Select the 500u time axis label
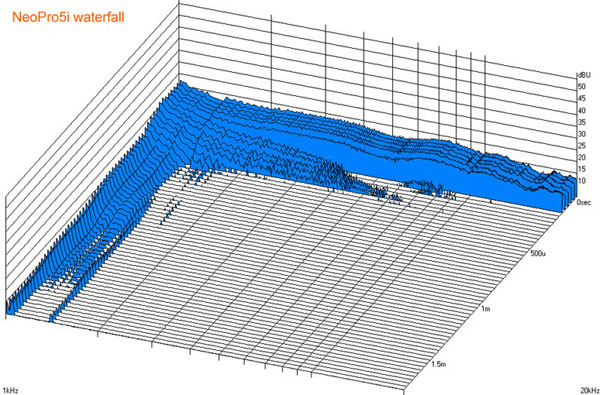Image resolution: width=600 pixels, height=395 pixels. pyautogui.click(x=538, y=254)
